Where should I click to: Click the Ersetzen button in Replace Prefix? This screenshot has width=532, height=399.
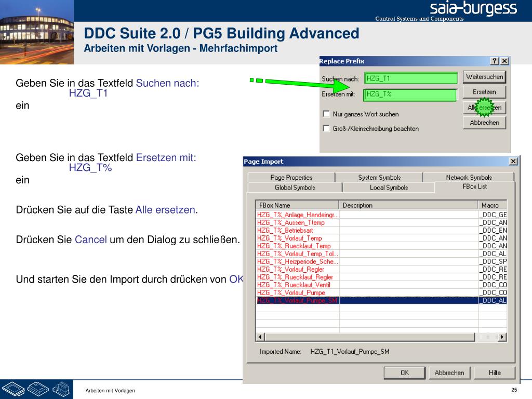click(484, 92)
